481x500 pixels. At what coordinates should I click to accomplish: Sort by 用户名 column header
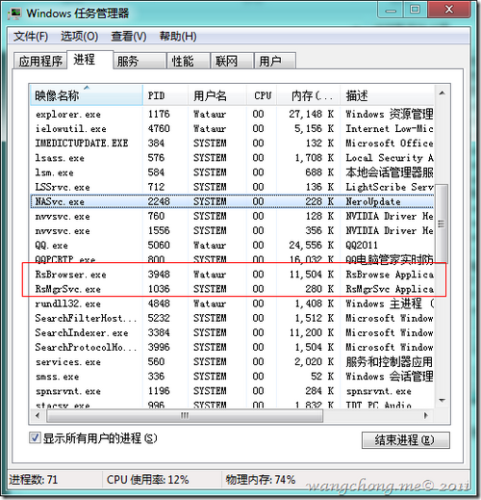(x=217, y=96)
